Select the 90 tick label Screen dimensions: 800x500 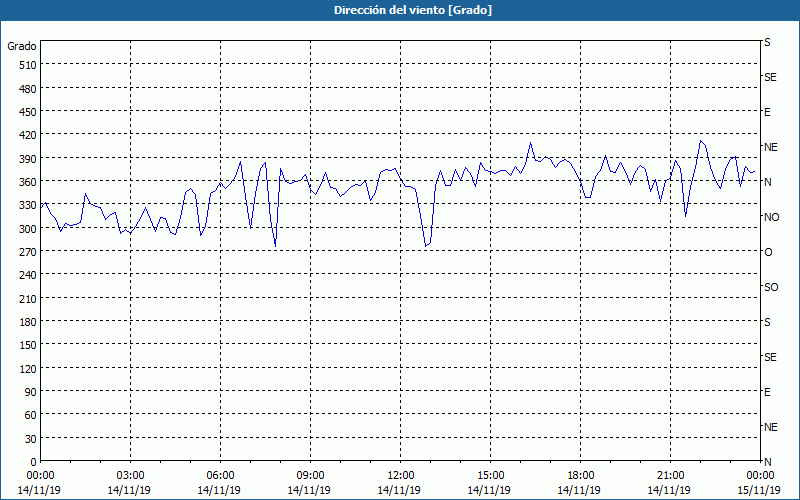coord(31,392)
